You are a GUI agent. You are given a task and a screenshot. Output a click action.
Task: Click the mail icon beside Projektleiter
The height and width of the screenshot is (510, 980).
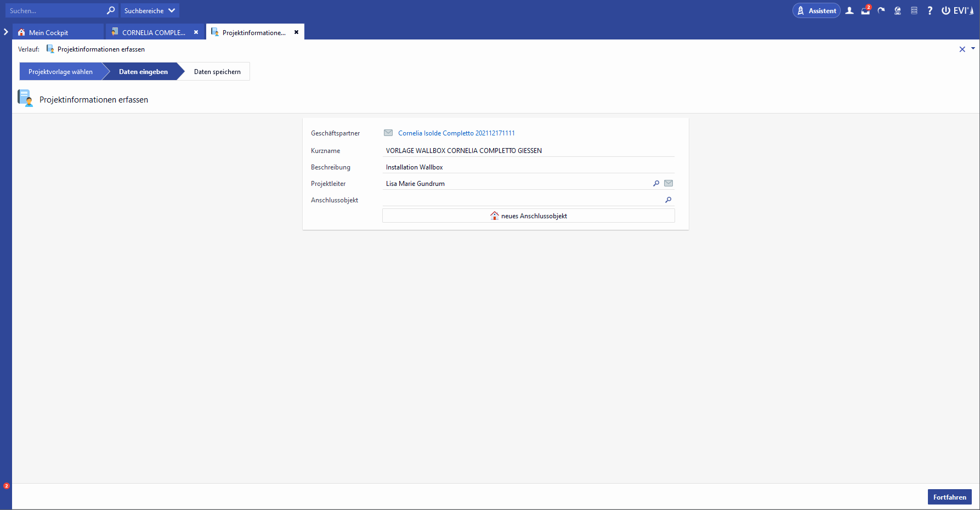pyautogui.click(x=669, y=183)
